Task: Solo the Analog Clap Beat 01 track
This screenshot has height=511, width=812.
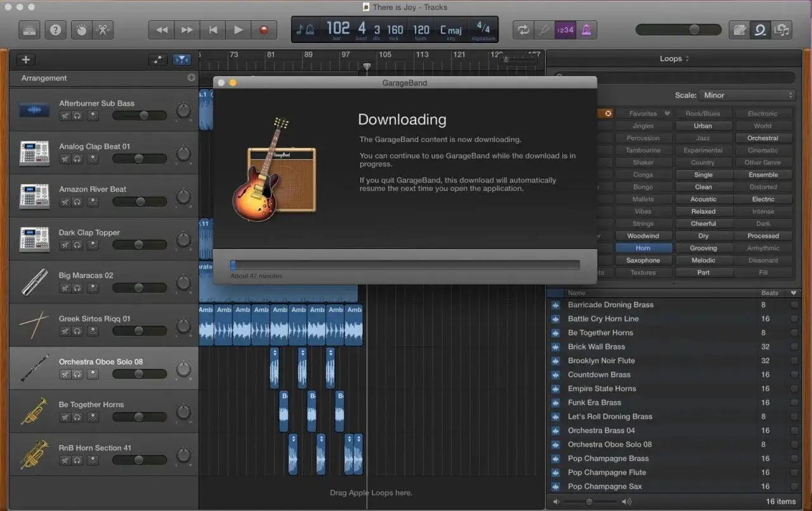Action: 77,158
